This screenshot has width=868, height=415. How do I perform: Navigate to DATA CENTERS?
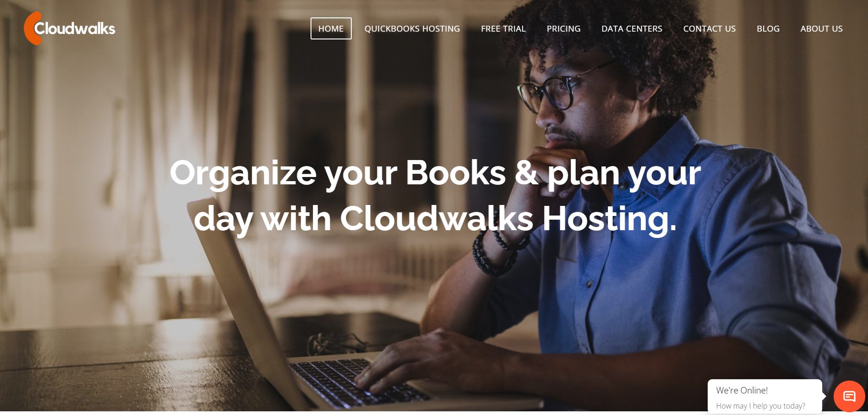[632, 28]
